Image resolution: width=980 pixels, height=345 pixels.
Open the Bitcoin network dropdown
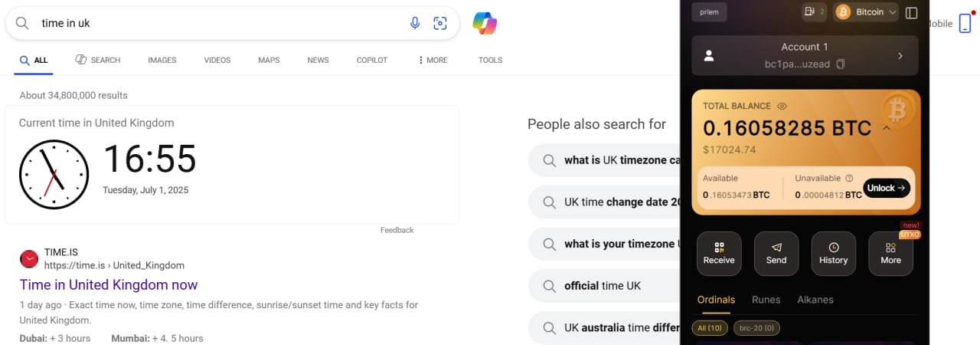[x=865, y=12]
